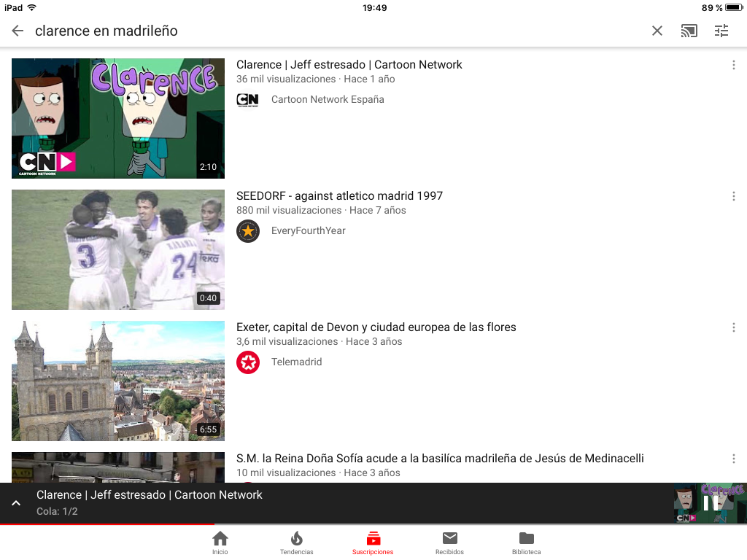This screenshot has height=560, width=747.
Task: Open the search filters icon
Action: pos(721,31)
